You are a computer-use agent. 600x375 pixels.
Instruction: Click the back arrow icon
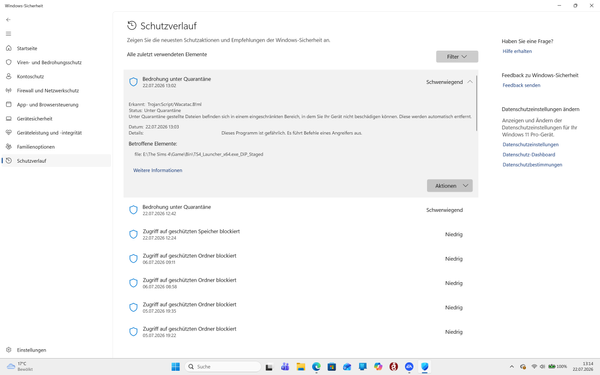click(8, 20)
